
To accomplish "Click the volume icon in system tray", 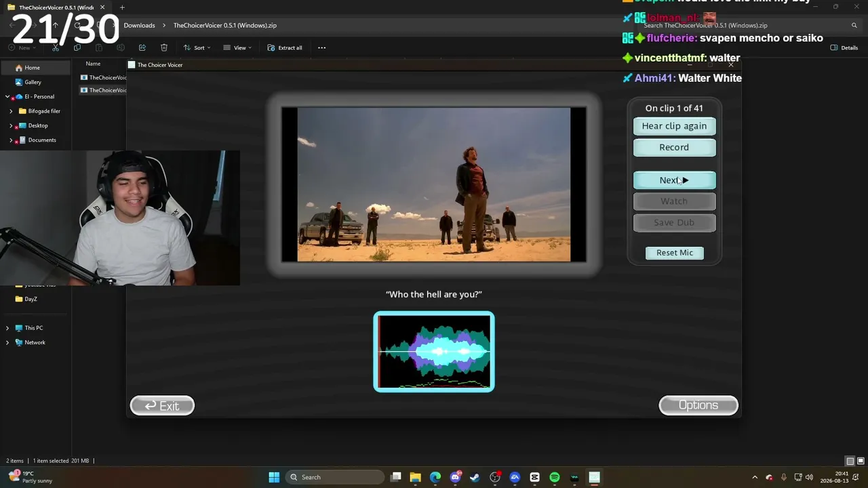I will [809, 477].
